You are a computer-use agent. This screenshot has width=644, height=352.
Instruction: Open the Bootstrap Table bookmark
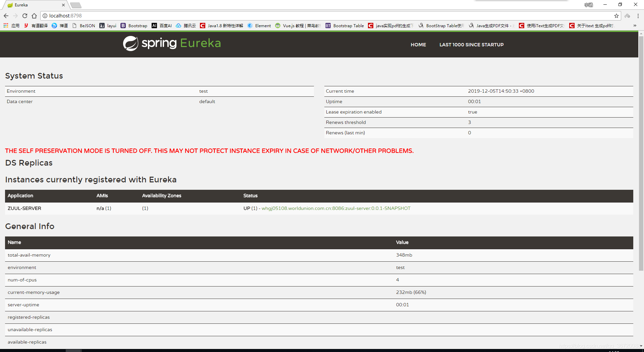coord(344,26)
